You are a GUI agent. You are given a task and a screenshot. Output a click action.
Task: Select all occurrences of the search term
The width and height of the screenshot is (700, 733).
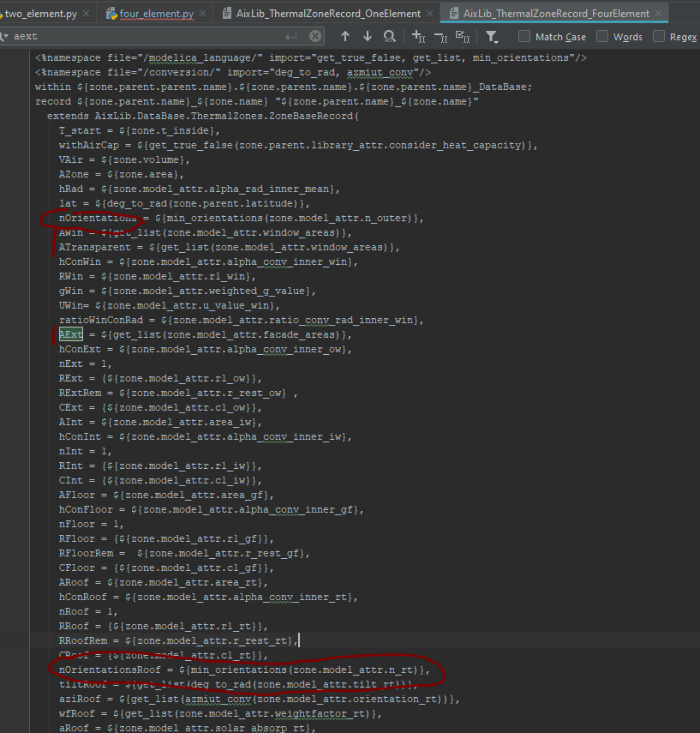[462, 36]
